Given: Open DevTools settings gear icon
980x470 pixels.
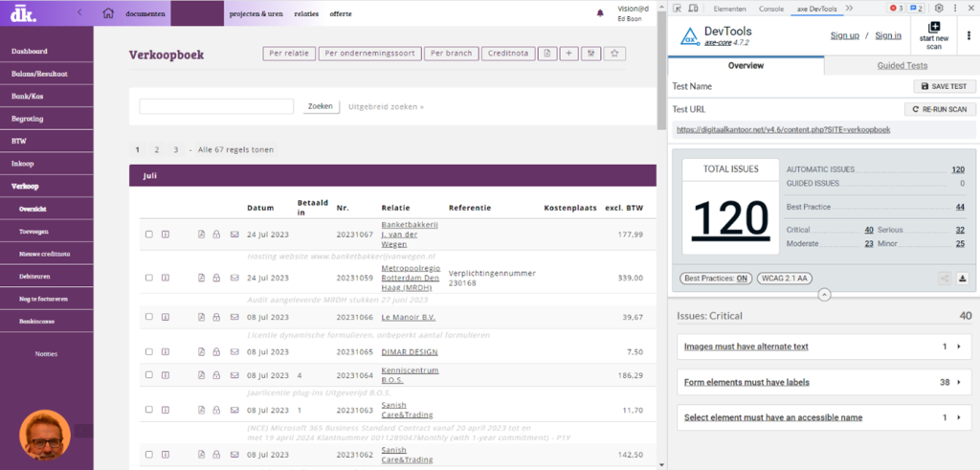Looking at the screenshot, I should click(939, 8).
